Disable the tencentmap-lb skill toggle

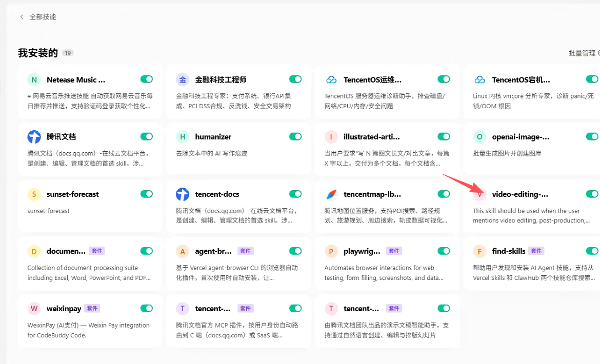[444, 194]
